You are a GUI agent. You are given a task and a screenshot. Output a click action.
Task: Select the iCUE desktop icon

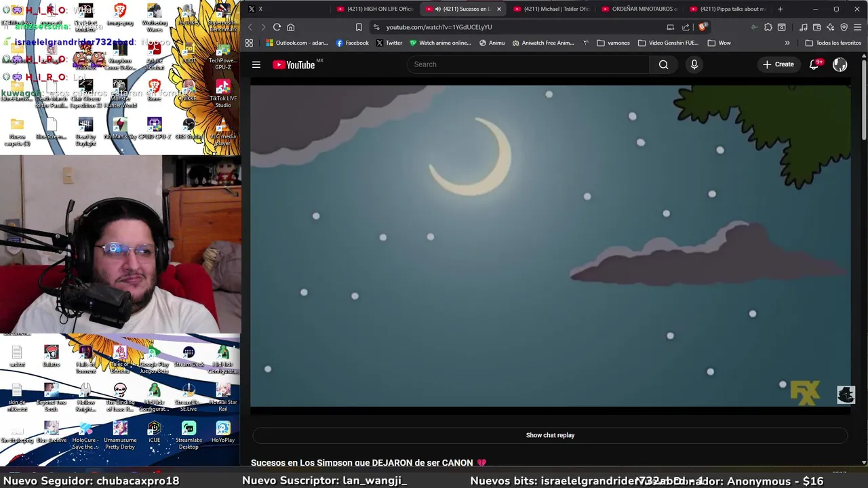tap(154, 432)
